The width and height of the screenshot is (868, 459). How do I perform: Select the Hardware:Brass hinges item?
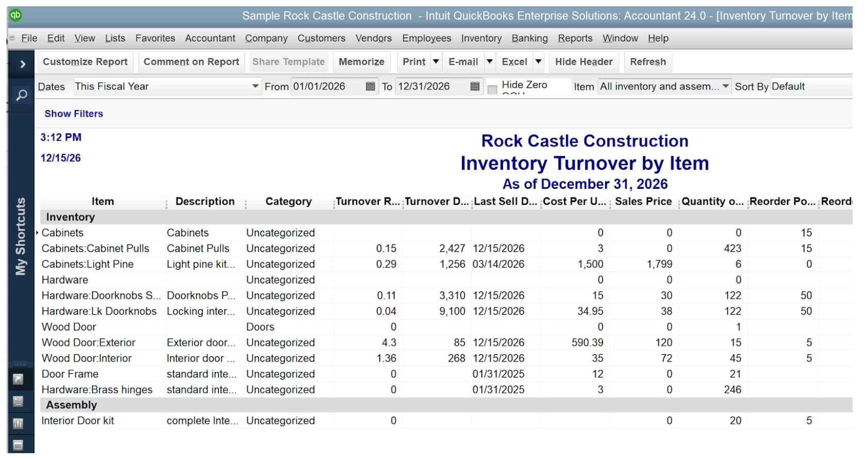pos(97,389)
